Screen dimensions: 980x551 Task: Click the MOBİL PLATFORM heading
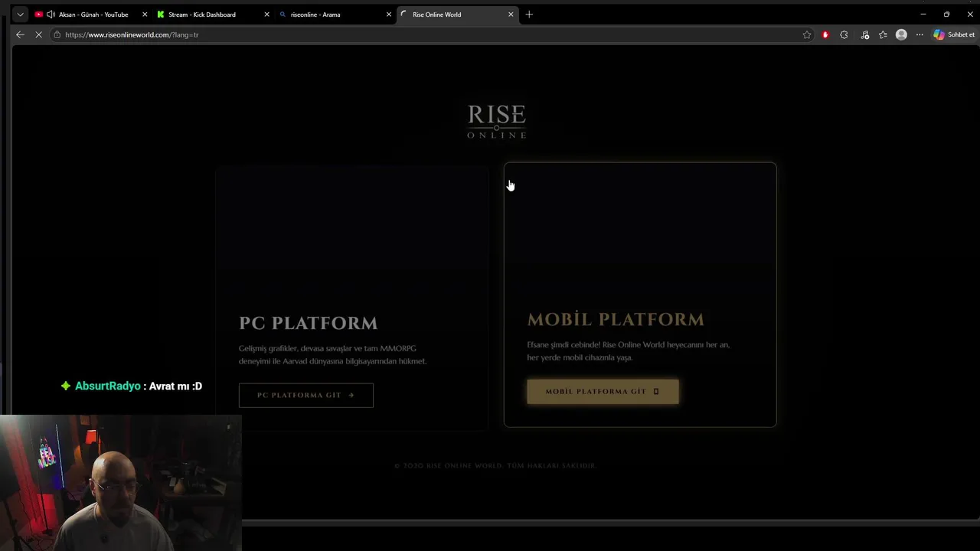pyautogui.click(x=616, y=319)
